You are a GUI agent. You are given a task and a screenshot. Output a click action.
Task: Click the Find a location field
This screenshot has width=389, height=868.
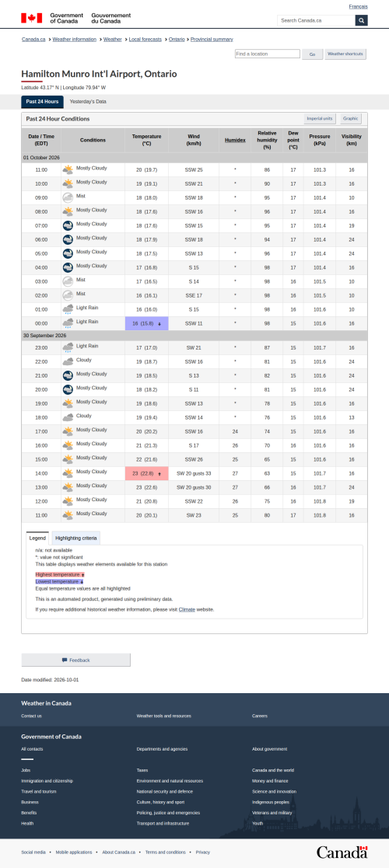[x=267, y=54]
